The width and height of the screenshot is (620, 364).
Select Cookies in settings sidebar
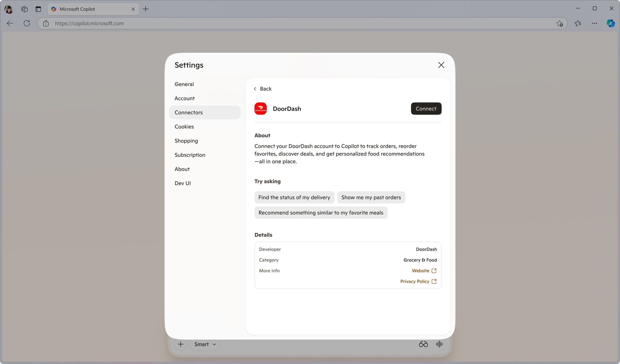(205, 127)
